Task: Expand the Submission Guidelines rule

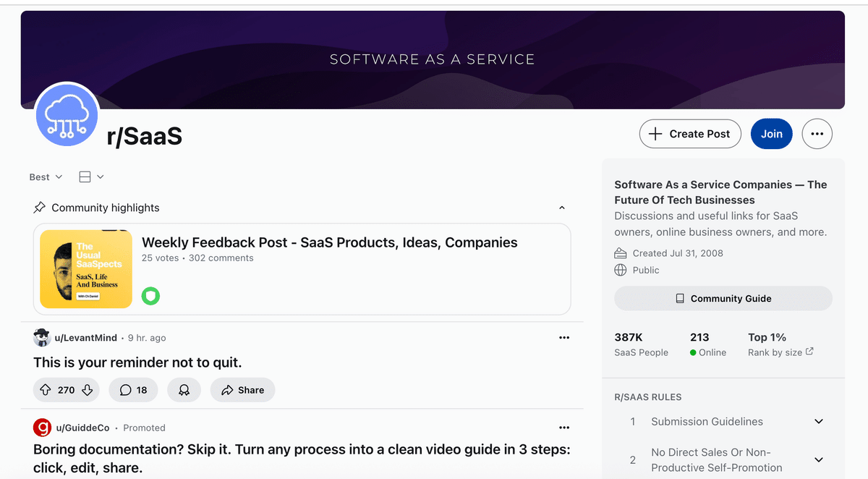Action: (x=819, y=422)
